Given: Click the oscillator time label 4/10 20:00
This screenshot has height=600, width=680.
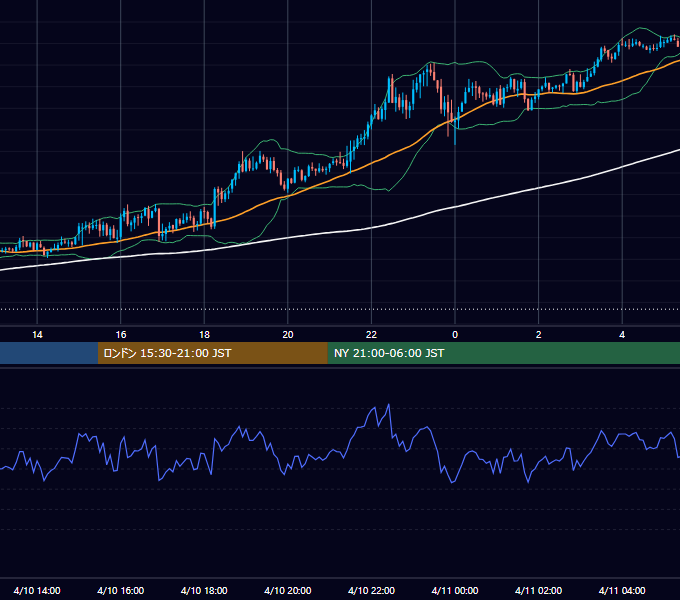Looking at the screenshot, I should tap(288, 590).
